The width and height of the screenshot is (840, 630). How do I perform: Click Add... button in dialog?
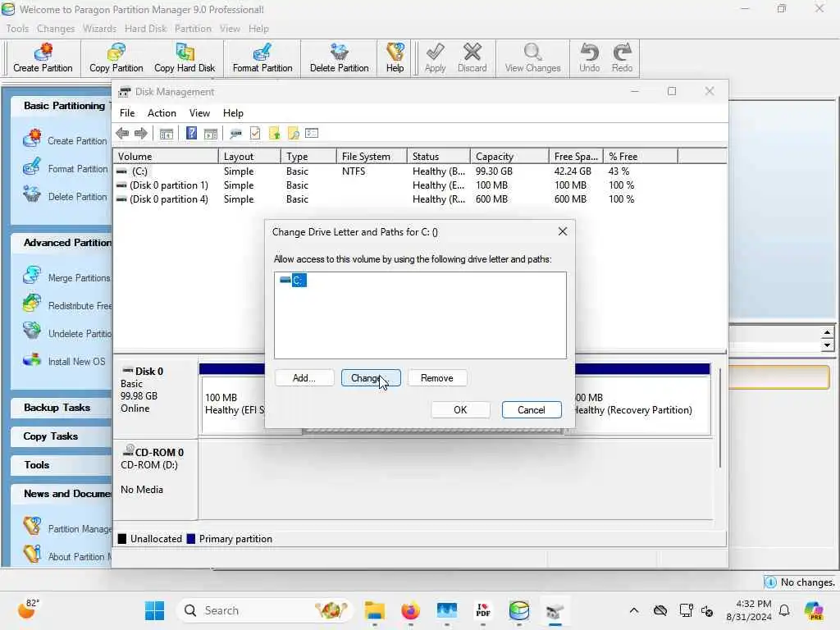(x=304, y=377)
